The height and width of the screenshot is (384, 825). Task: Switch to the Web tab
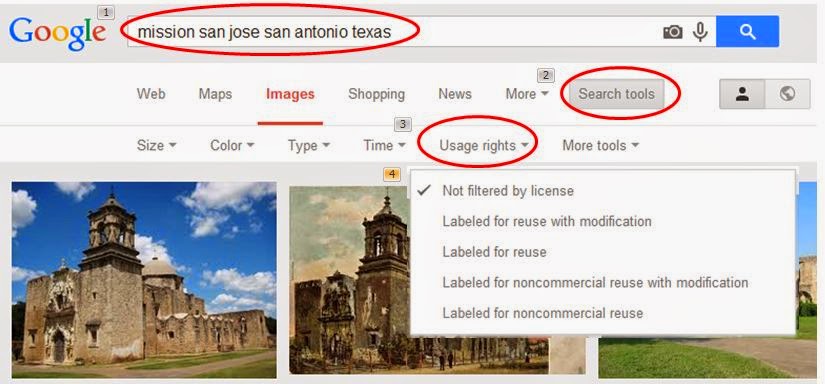[x=151, y=94]
